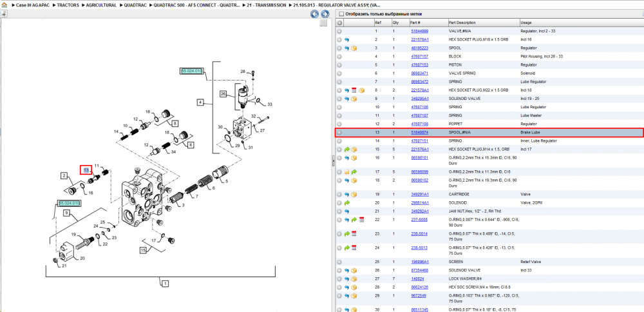Open the '21 - TRANSMISSION' breadcrumb
Screen dimensions: 644x312
click(267, 5)
